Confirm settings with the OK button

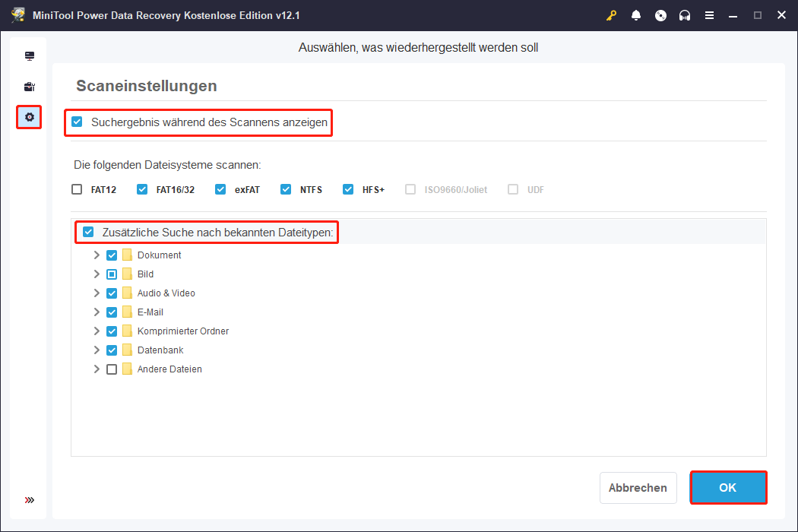[x=728, y=488]
